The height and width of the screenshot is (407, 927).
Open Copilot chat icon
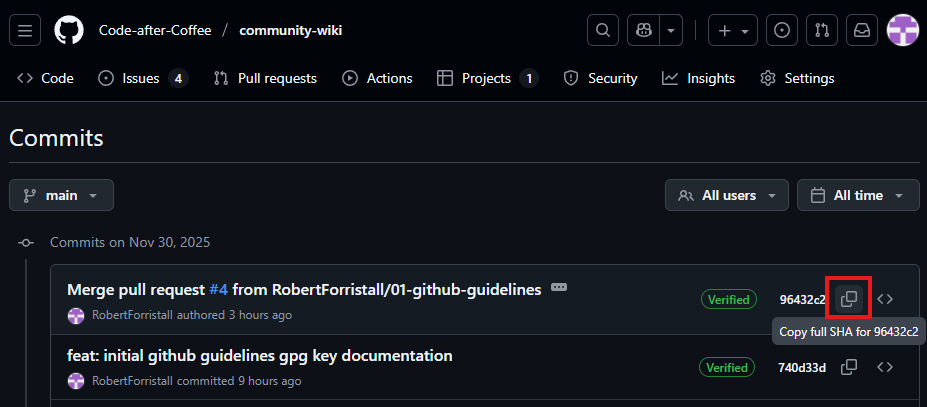pos(643,30)
